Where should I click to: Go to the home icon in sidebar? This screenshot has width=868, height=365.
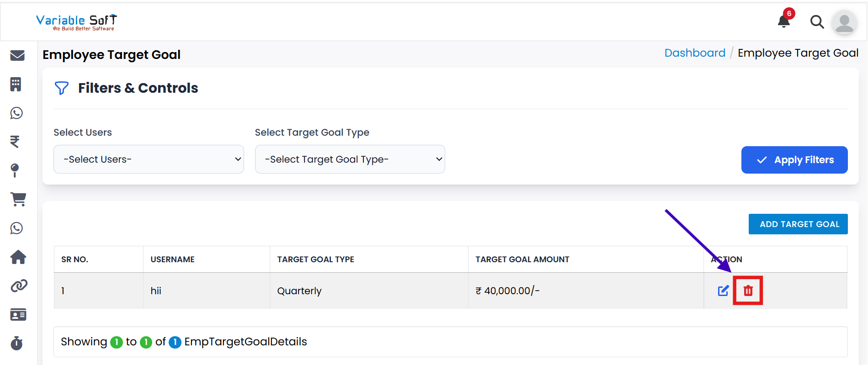(18, 257)
